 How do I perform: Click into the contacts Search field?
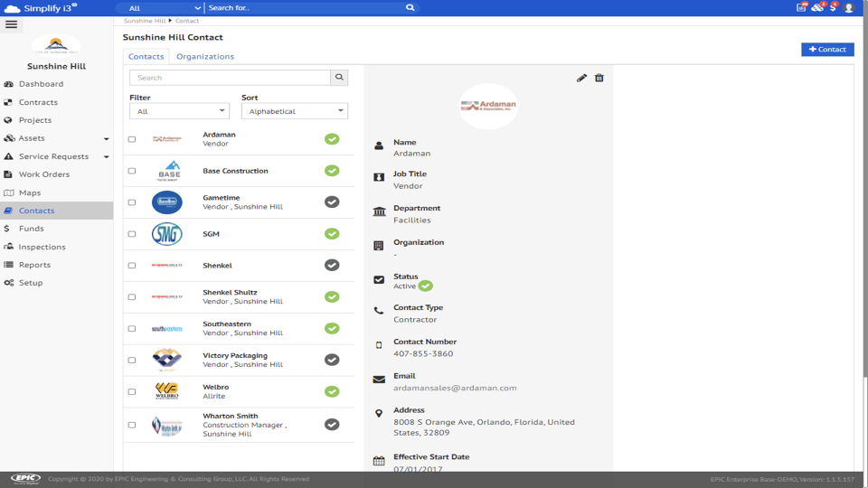[230, 78]
